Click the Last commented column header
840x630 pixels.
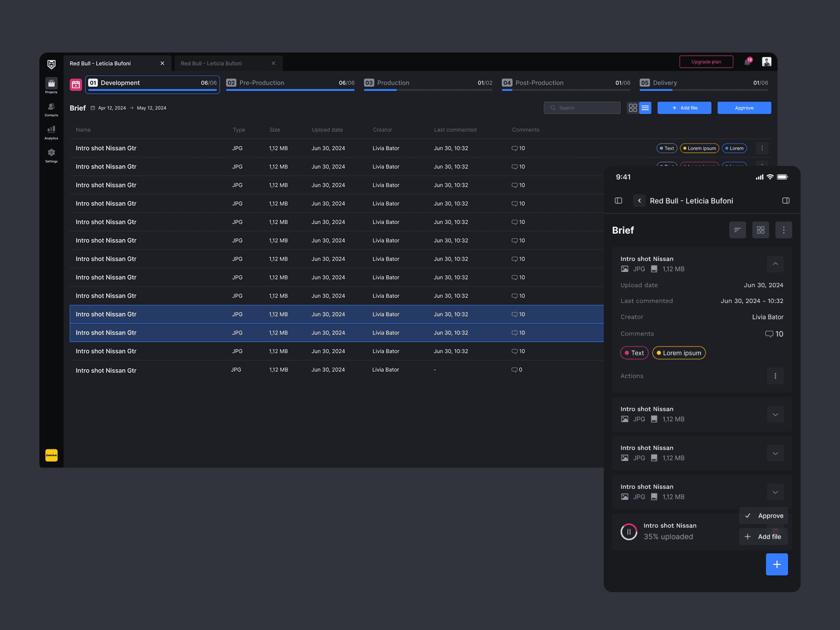455,130
